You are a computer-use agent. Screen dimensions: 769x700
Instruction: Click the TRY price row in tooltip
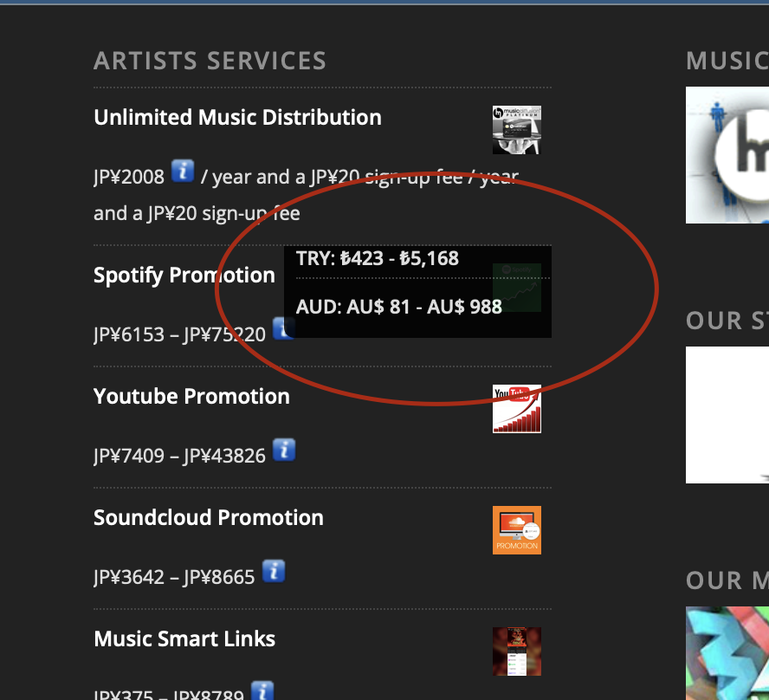click(378, 259)
